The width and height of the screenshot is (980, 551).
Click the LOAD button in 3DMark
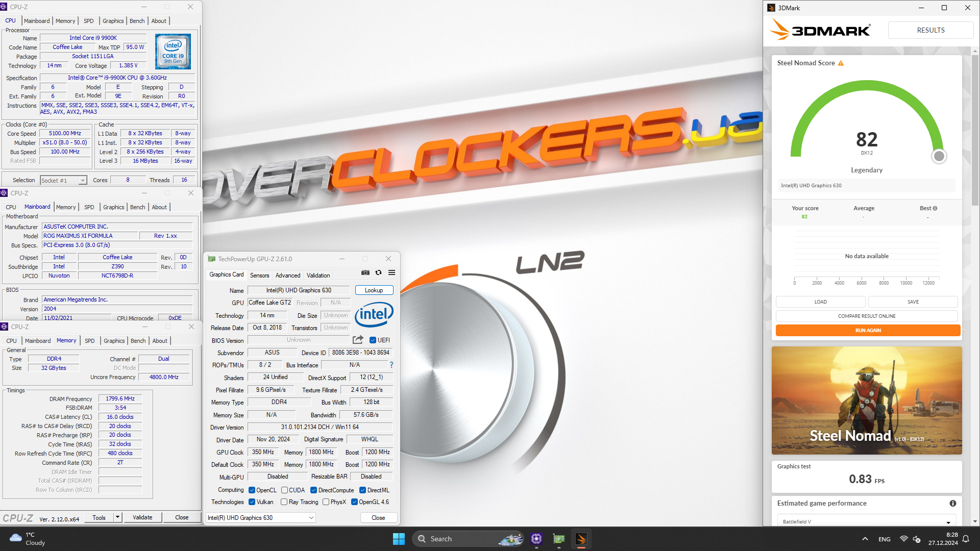[820, 302]
